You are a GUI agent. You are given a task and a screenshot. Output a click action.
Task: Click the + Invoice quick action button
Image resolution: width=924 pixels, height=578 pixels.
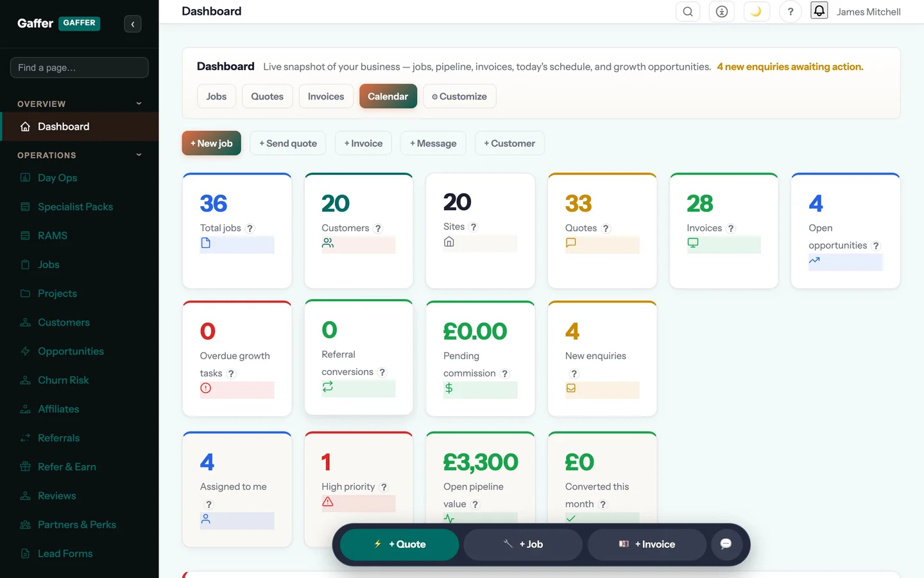363,143
